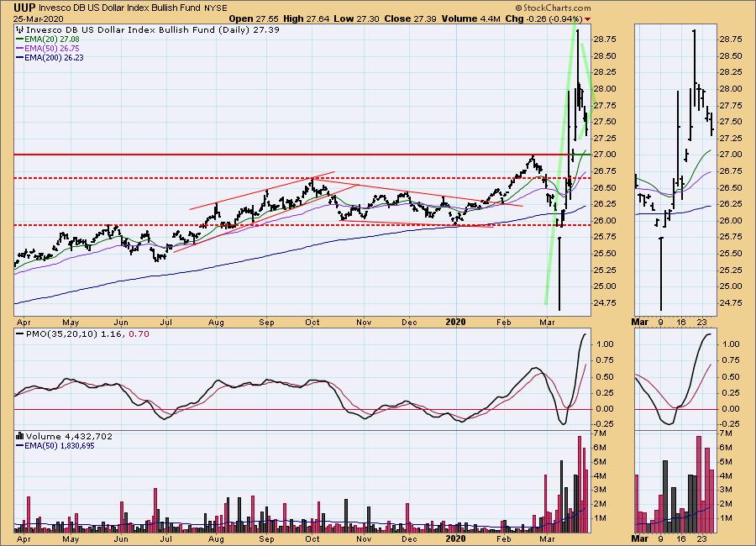Click the 7M label on main volume axis

[601, 433]
